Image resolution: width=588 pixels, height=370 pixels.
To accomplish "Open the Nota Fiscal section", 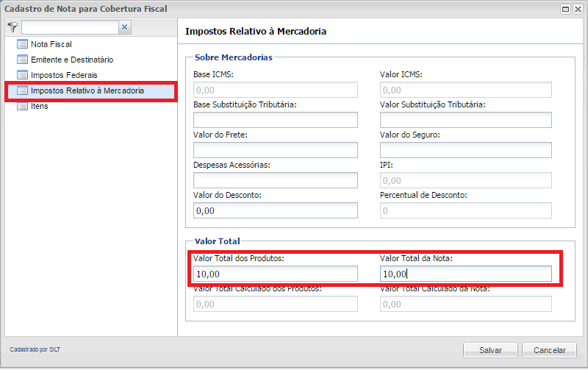I will pos(51,44).
